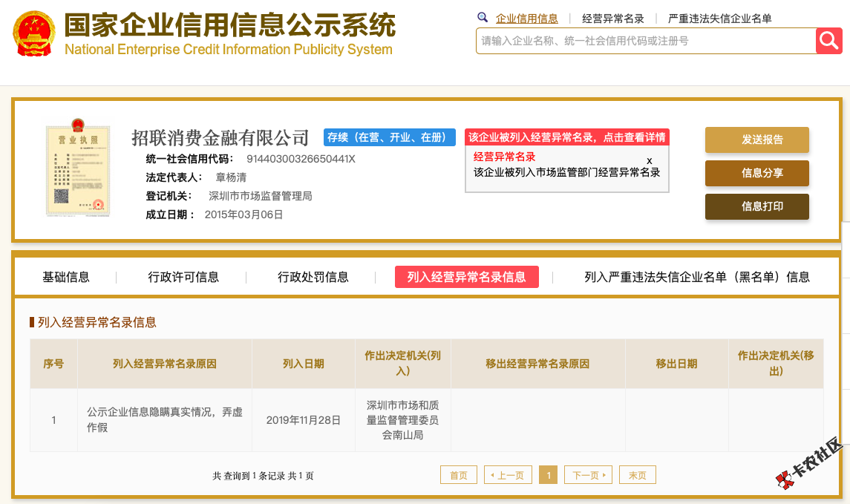Click the blue 存续(在营、开业、在册) status badge

coord(389,137)
